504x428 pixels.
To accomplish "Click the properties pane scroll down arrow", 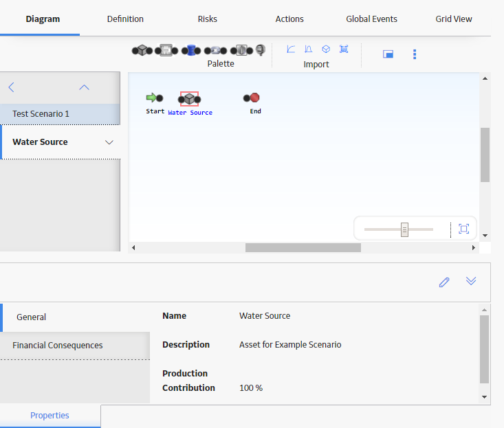I will click(484, 397).
